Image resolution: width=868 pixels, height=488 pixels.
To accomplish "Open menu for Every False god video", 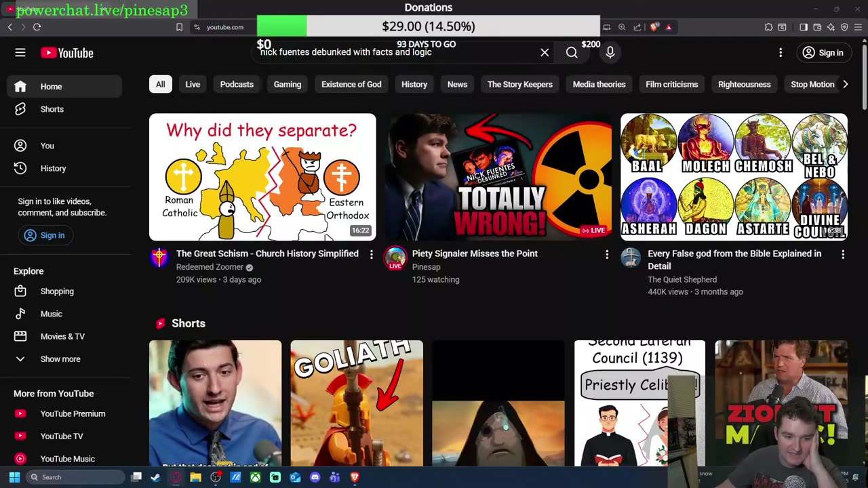I will [843, 254].
